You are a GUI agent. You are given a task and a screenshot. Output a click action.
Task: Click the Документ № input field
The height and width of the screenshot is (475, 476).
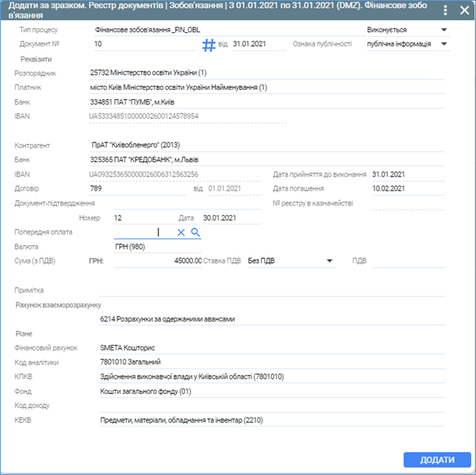[x=142, y=44]
